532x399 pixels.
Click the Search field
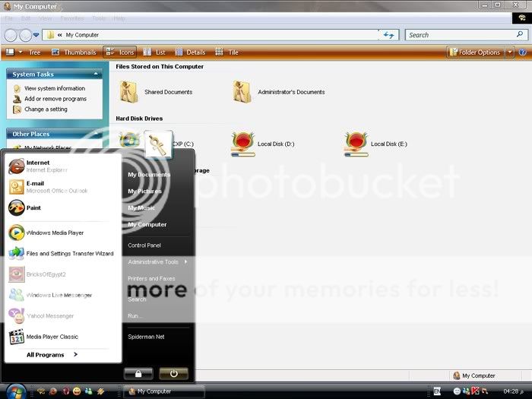(x=466, y=35)
